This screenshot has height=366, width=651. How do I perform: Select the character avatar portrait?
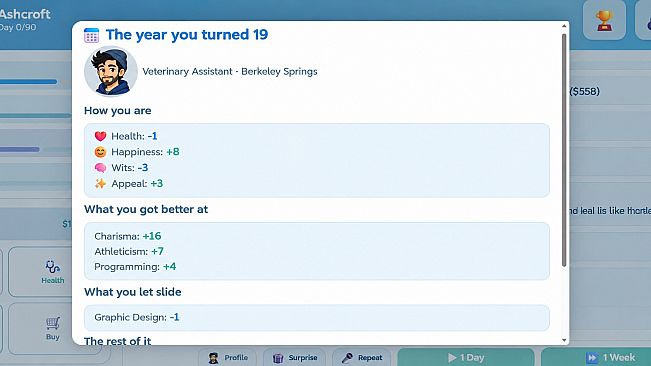pos(111,71)
